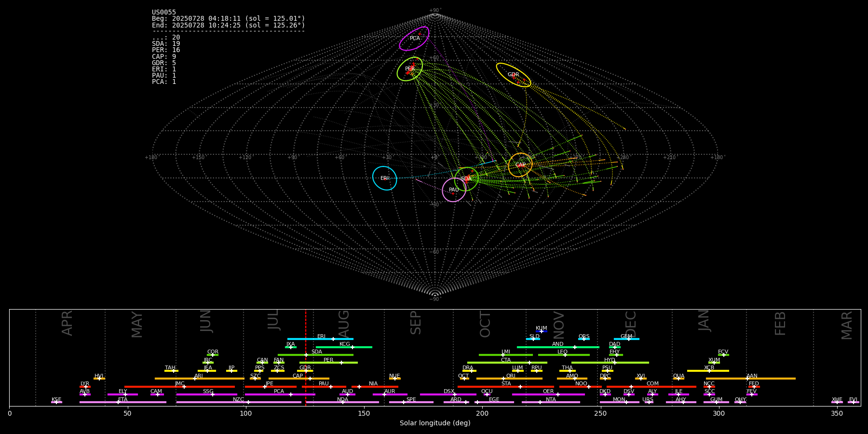This screenshot has height=434, width=868.
Task: Select the JMC shower bar in timeline
Action: point(180,387)
